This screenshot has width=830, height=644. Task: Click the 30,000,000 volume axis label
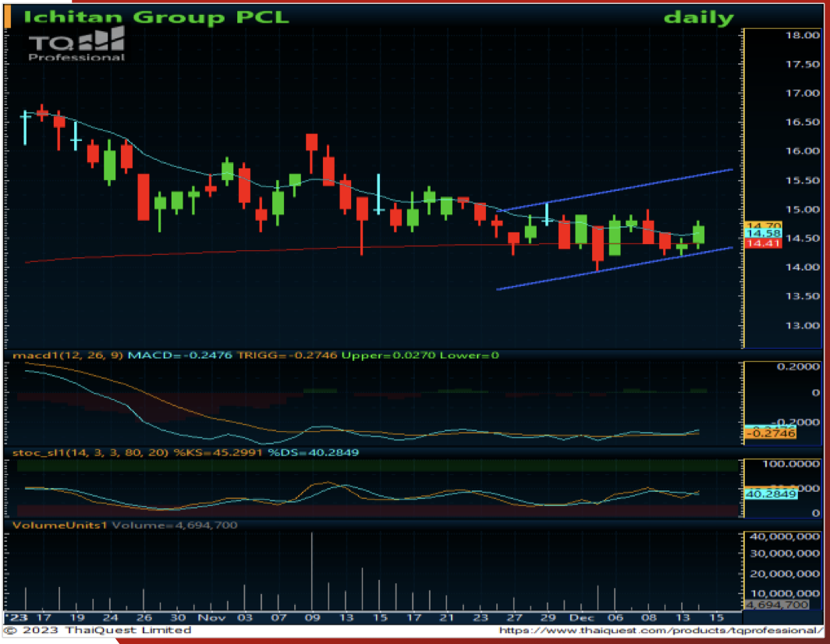[785, 554]
